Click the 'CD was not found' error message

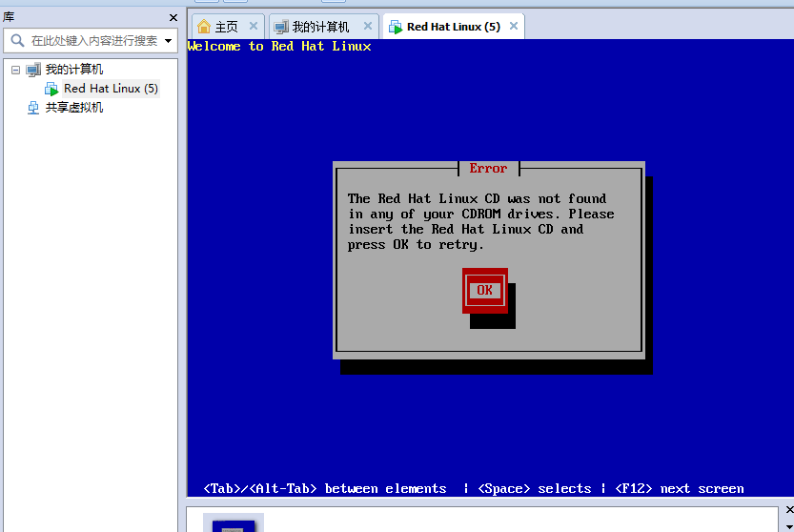click(x=481, y=221)
